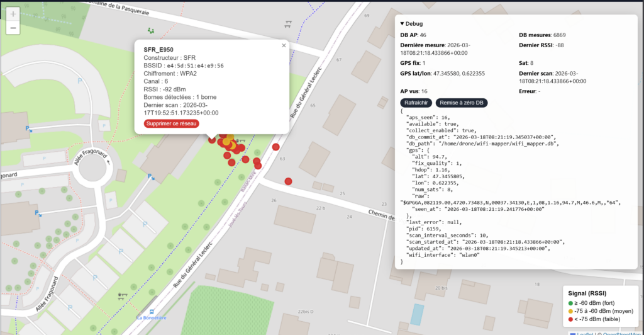The width and height of the screenshot is (644, 335).
Task: Click the Supprimer ce réseau button
Action: click(171, 123)
